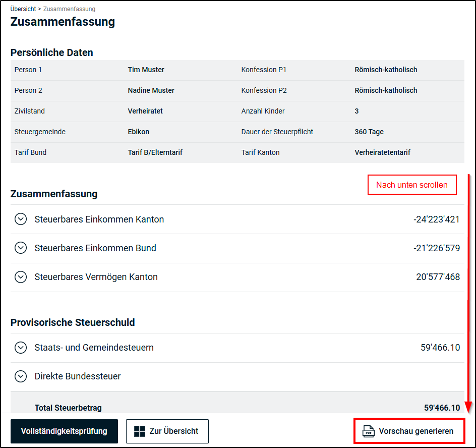Click the red Nach unten scrollen box

point(411,185)
